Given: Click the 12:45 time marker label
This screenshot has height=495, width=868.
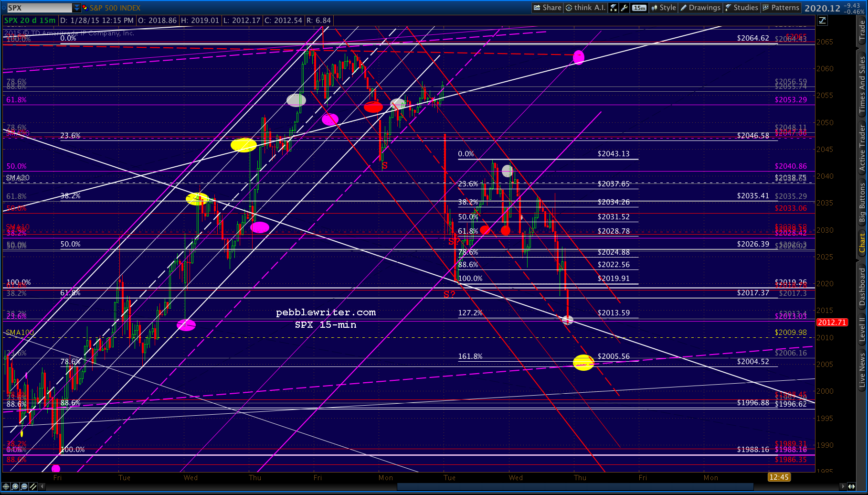Looking at the screenshot, I should 779,477.
